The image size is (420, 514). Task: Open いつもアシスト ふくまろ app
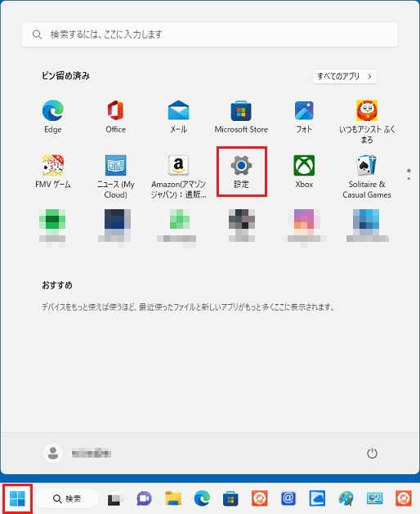click(x=367, y=122)
